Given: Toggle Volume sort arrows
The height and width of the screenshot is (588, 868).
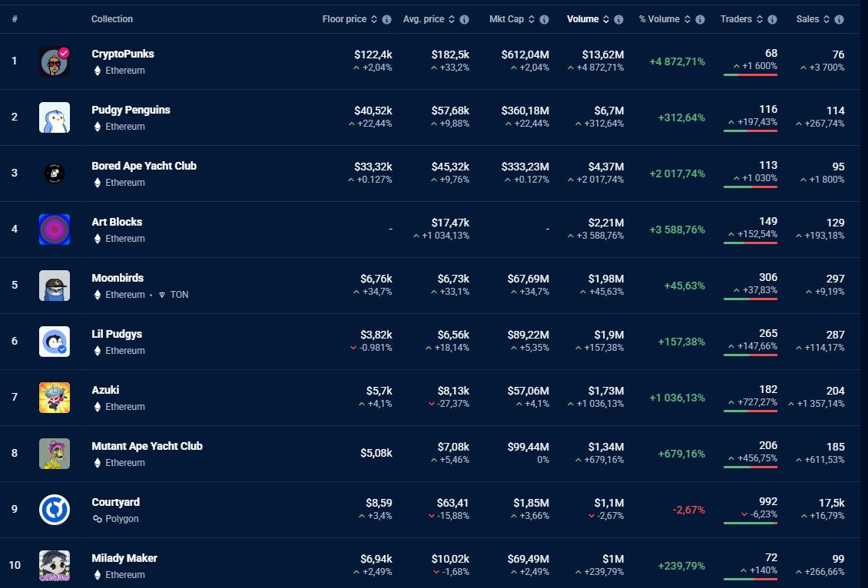Looking at the screenshot, I should tap(606, 19).
